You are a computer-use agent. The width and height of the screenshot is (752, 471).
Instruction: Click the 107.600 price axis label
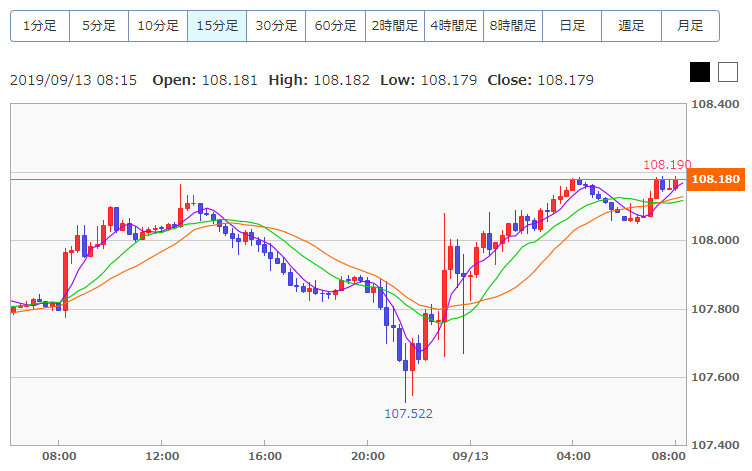click(x=715, y=377)
